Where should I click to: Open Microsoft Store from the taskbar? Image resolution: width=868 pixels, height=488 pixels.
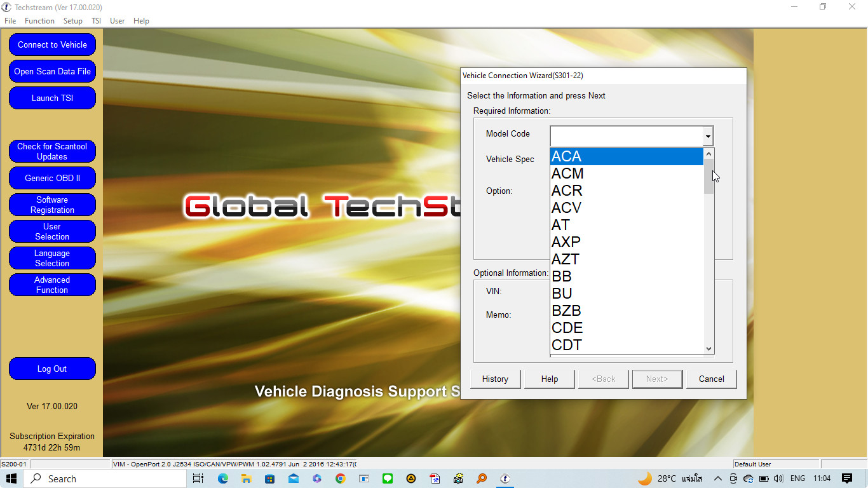tap(269, 478)
